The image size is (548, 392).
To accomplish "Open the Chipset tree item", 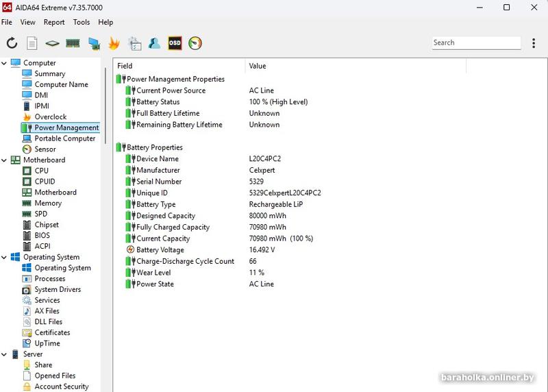I will pos(40,225).
